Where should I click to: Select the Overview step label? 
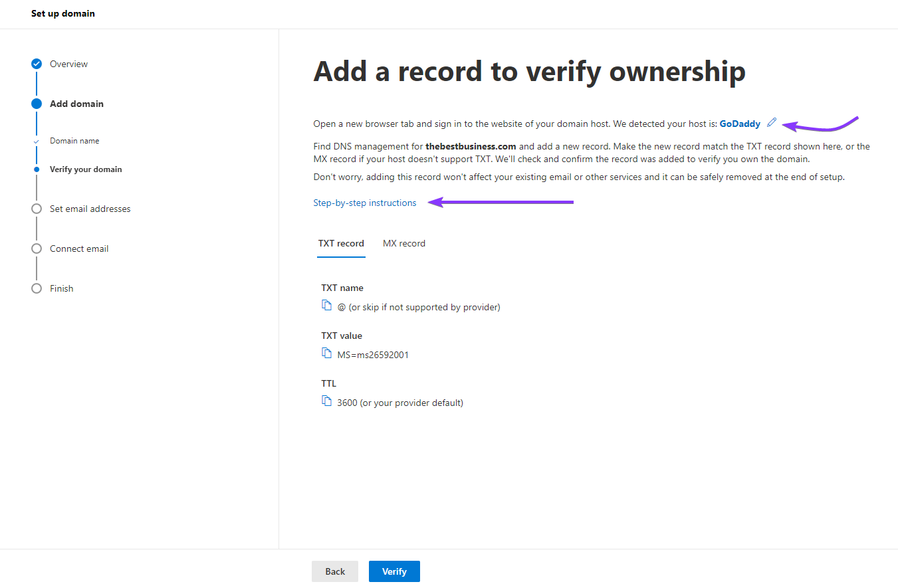pyautogui.click(x=69, y=64)
